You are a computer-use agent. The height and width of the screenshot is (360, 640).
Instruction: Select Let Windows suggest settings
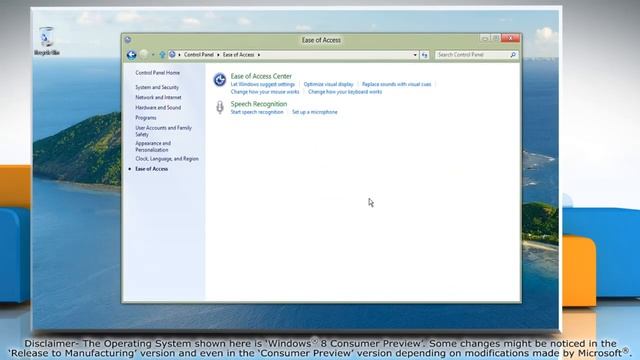(262, 84)
